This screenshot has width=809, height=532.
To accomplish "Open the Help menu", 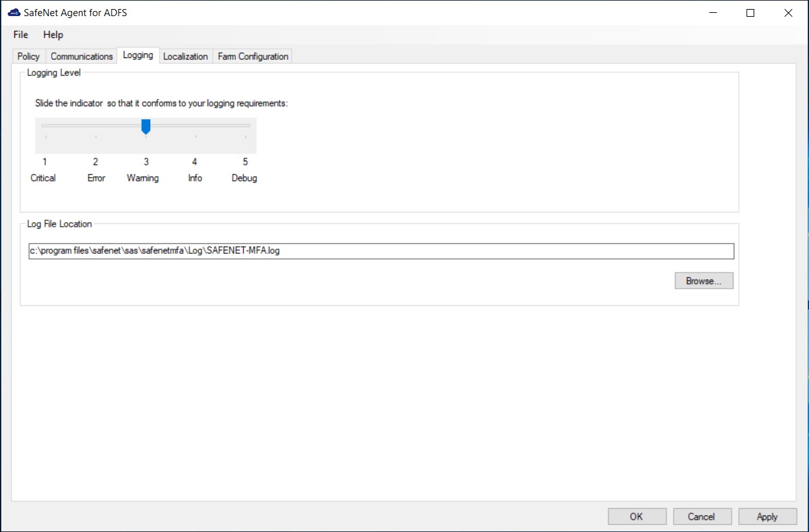I will (x=54, y=35).
